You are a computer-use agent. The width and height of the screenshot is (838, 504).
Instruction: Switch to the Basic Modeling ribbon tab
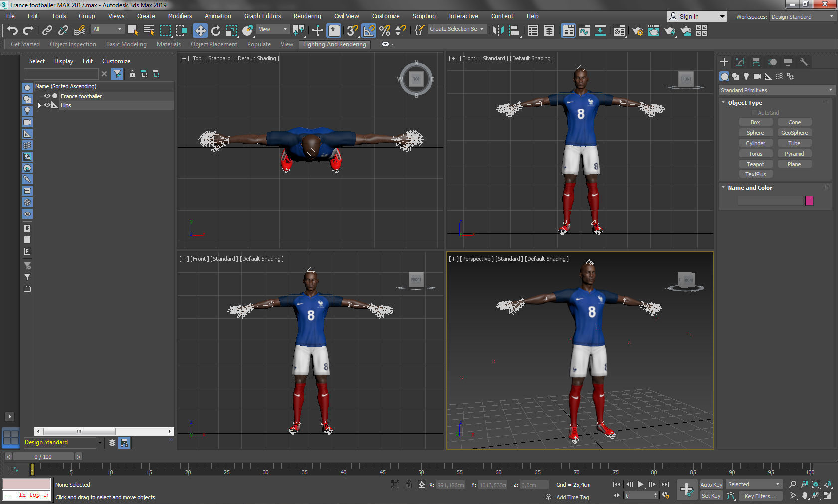coord(126,44)
